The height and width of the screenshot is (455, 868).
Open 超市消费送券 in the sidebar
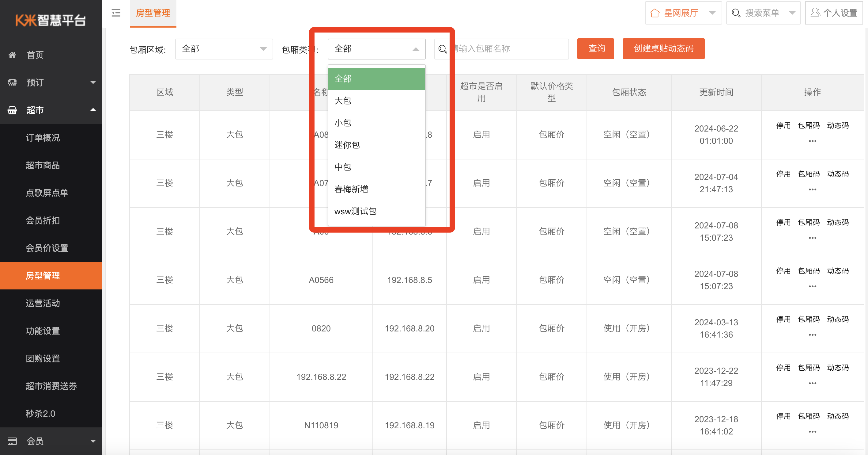pyautogui.click(x=51, y=386)
